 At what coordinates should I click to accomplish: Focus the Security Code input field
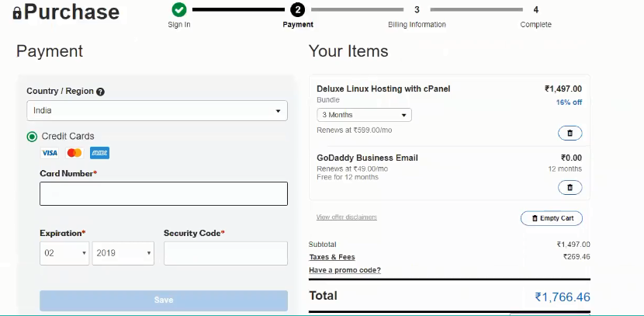(x=226, y=253)
